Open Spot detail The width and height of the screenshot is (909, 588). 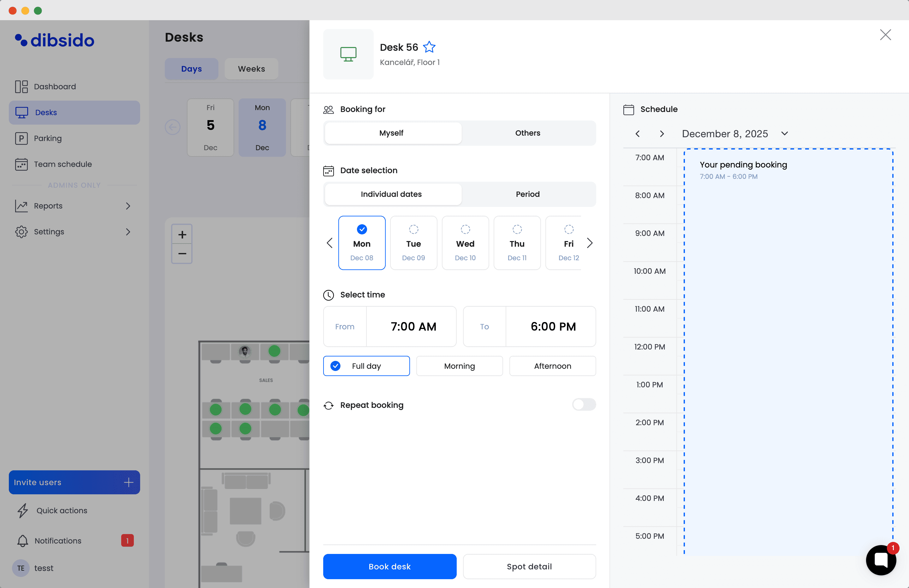(x=529, y=566)
